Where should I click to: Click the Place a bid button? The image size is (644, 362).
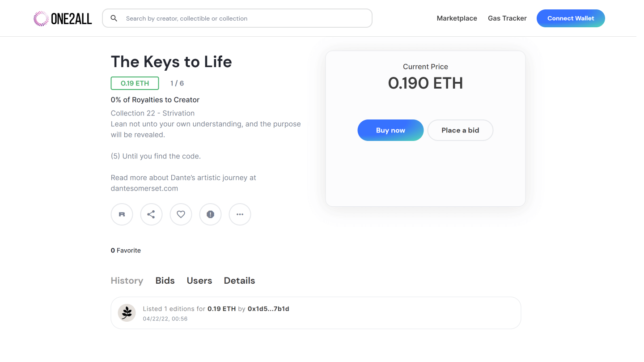point(460,130)
